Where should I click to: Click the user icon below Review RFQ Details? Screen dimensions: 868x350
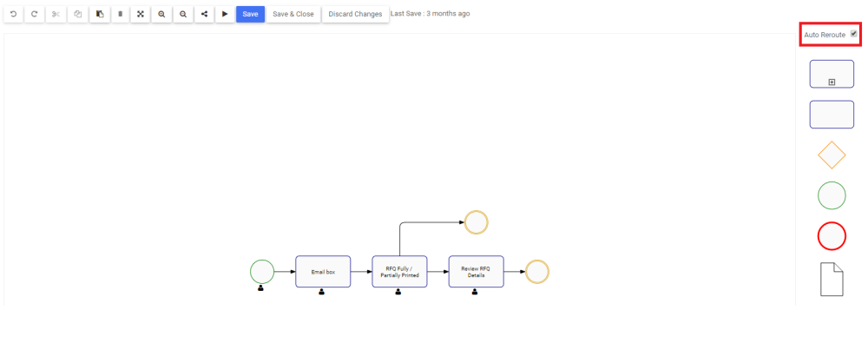click(475, 292)
